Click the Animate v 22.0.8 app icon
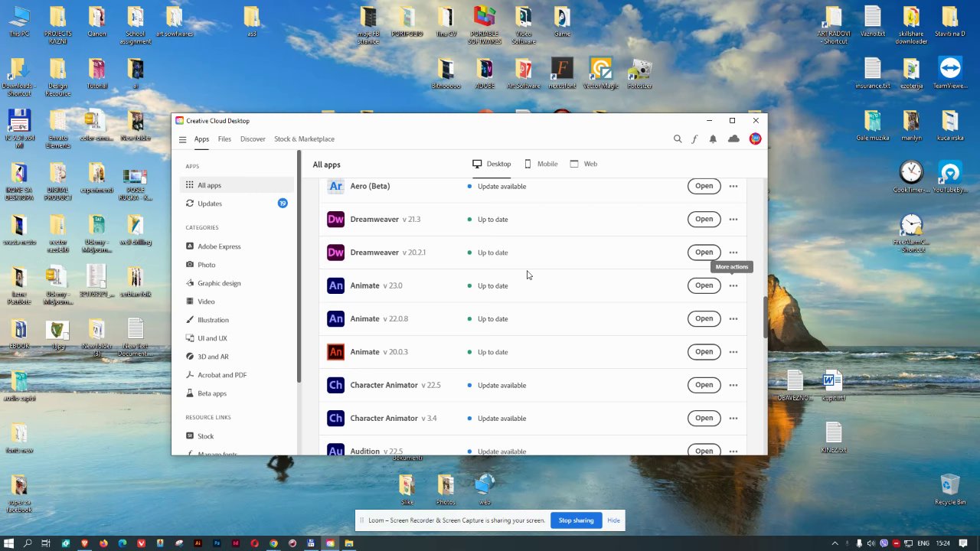 click(335, 319)
